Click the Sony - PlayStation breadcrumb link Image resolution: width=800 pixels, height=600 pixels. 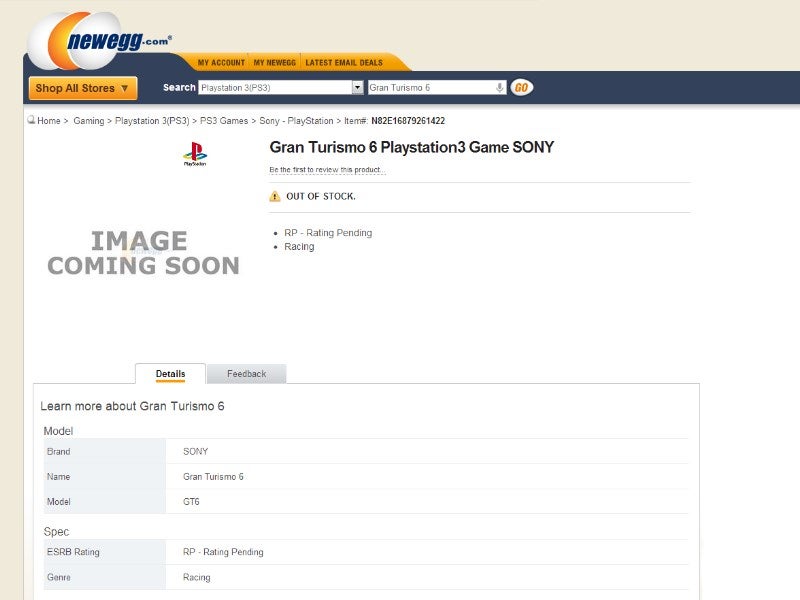click(296, 121)
